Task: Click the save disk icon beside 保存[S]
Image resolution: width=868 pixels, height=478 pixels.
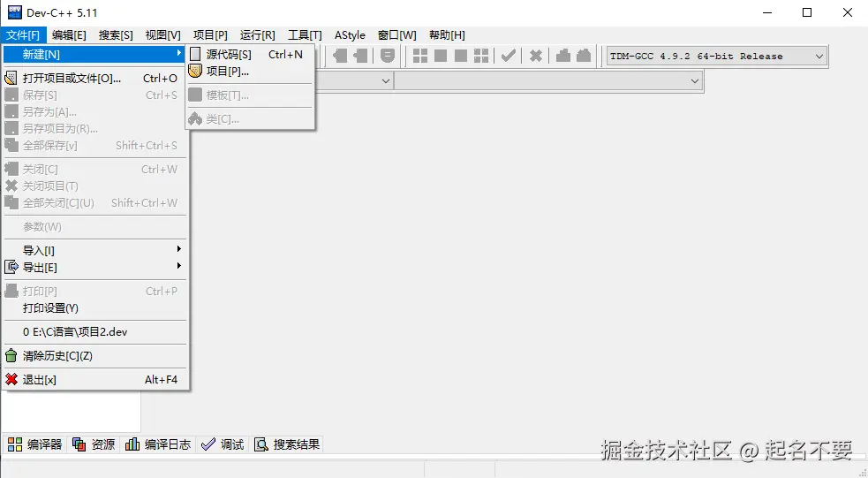Action: coord(11,95)
